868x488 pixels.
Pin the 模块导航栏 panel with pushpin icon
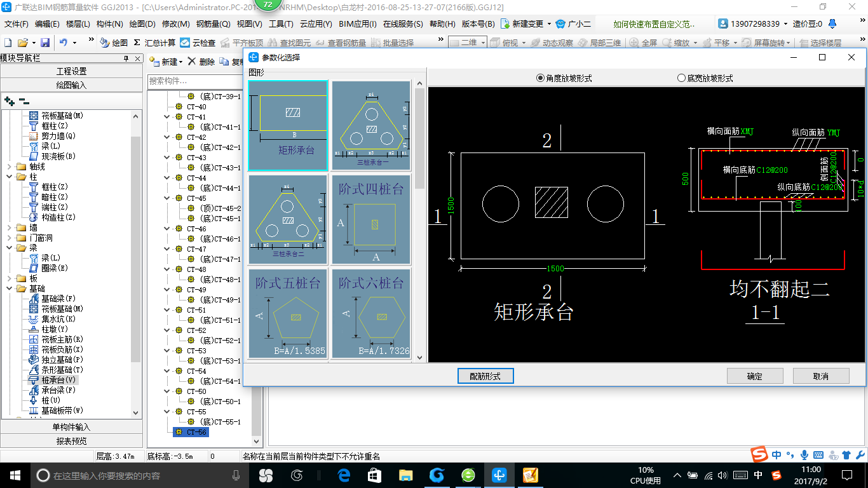126,58
